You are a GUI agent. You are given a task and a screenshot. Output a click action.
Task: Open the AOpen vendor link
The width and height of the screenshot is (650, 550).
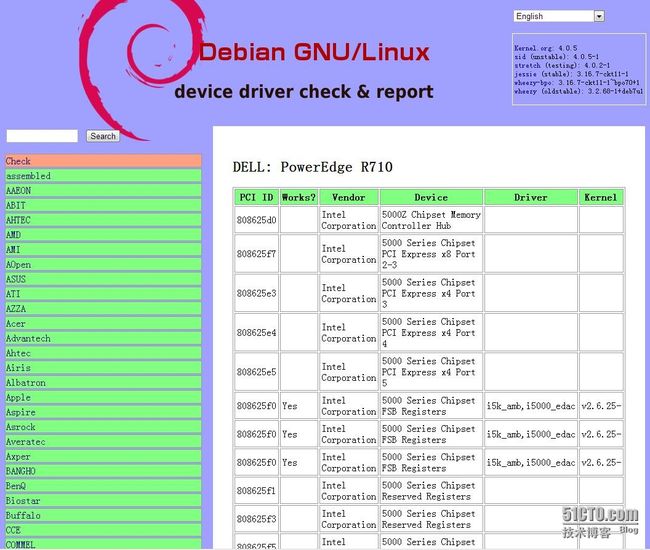click(x=103, y=264)
